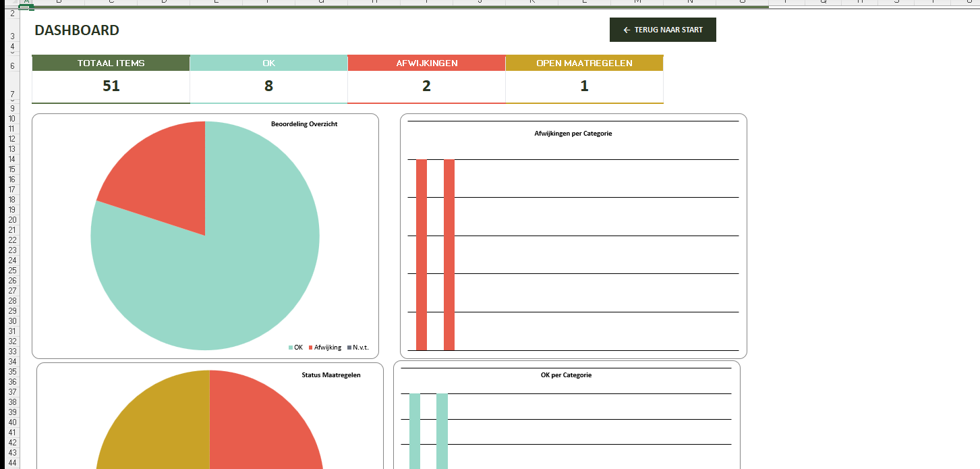Select the DASHBOARD title cell

77,30
